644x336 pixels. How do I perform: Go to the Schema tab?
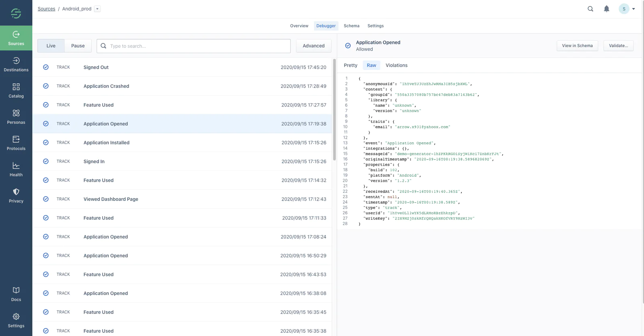pos(351,26)
